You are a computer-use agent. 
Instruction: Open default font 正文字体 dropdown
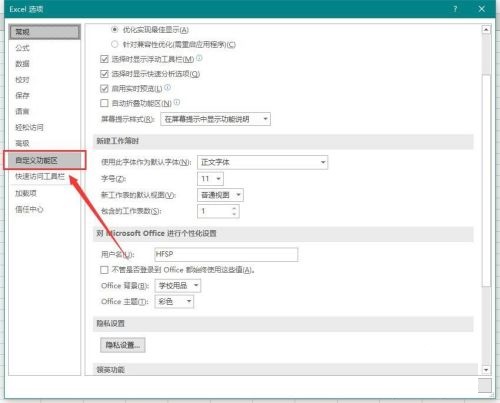click(x=263, y=162)
